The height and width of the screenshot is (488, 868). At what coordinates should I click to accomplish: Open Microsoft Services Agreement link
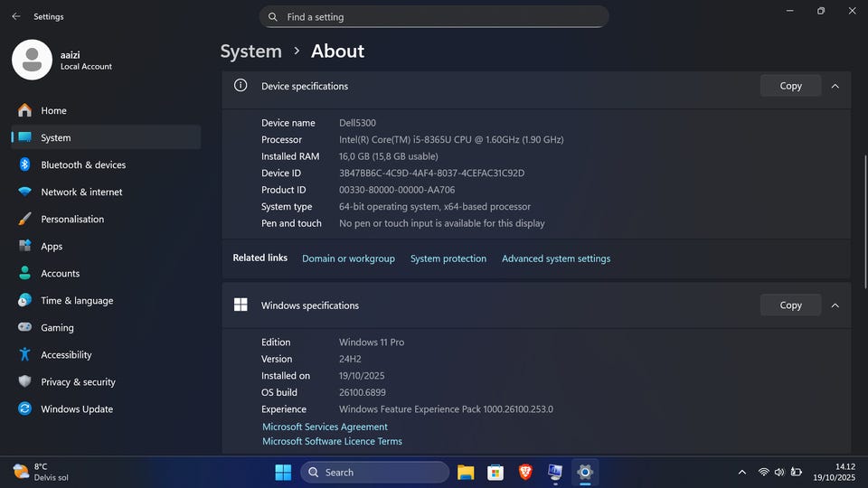pos(325,427)
